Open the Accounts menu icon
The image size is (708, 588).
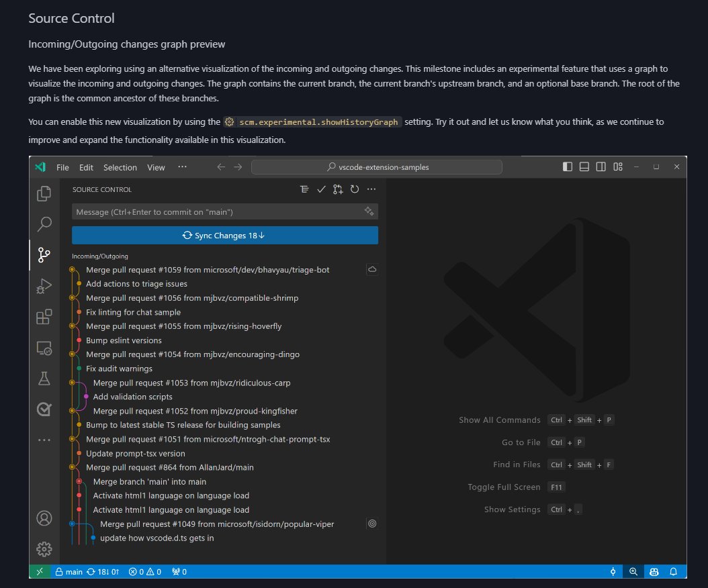44,518
